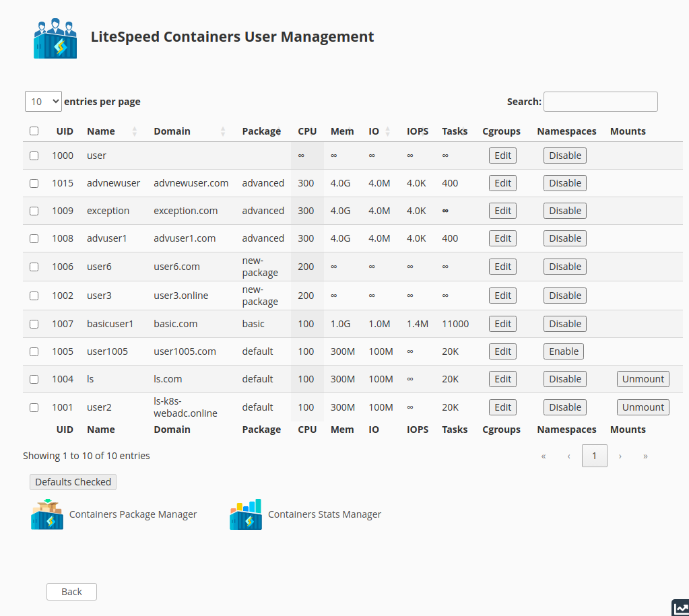
Task: Sort the table by Domain column
Action: tap(222, 131)
